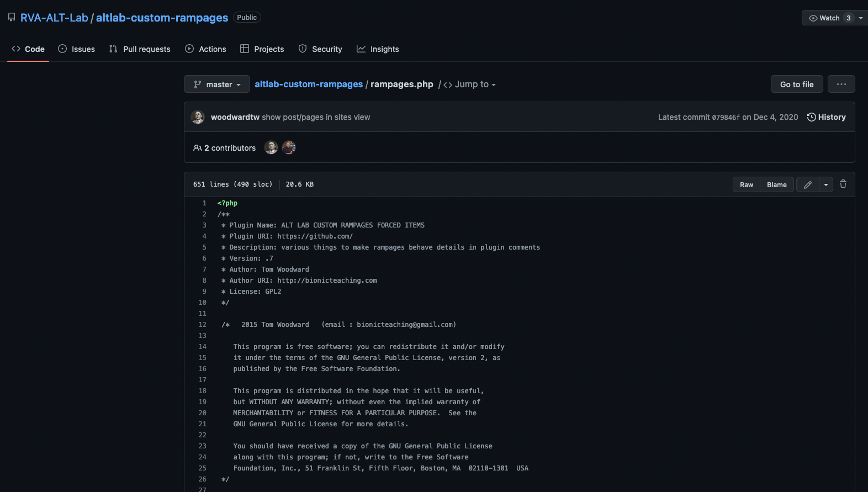
Task: Click 'rampages.php' file name in breadcrumb
Action: point(402,84)
